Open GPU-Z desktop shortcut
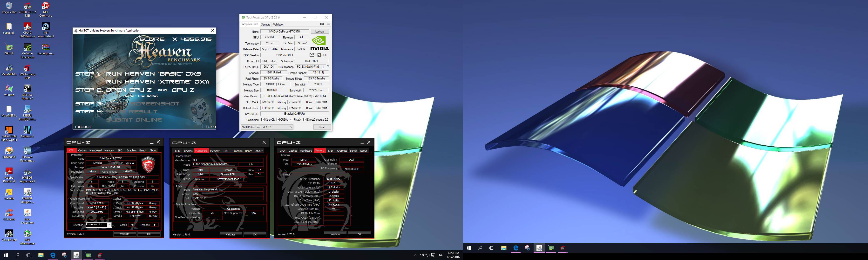The width and height of the screenshot is (868, 260). [x=9, y=49]
